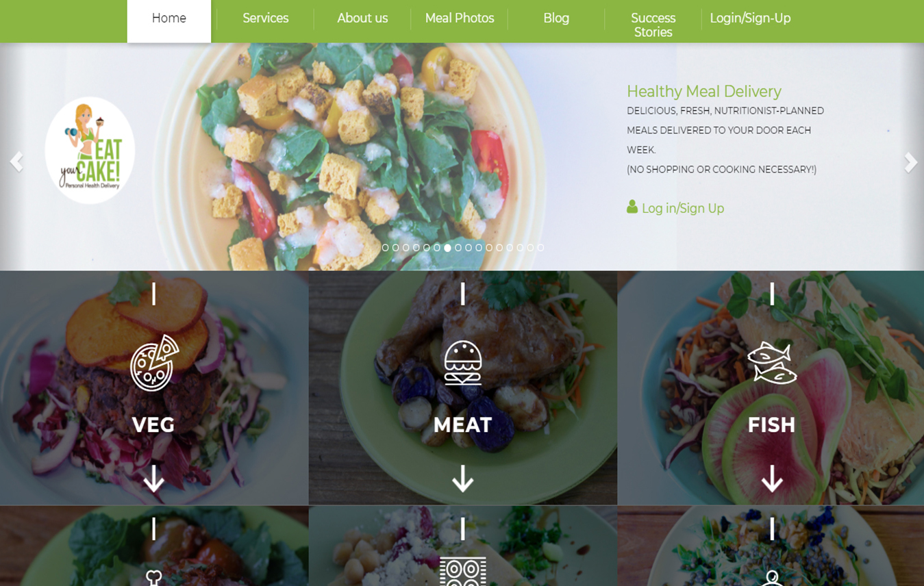The width and height of the screenshot is (924, 586).
Task: Click the user icon beside Log in/Sign Up
Action: click(x=632, y=207)
